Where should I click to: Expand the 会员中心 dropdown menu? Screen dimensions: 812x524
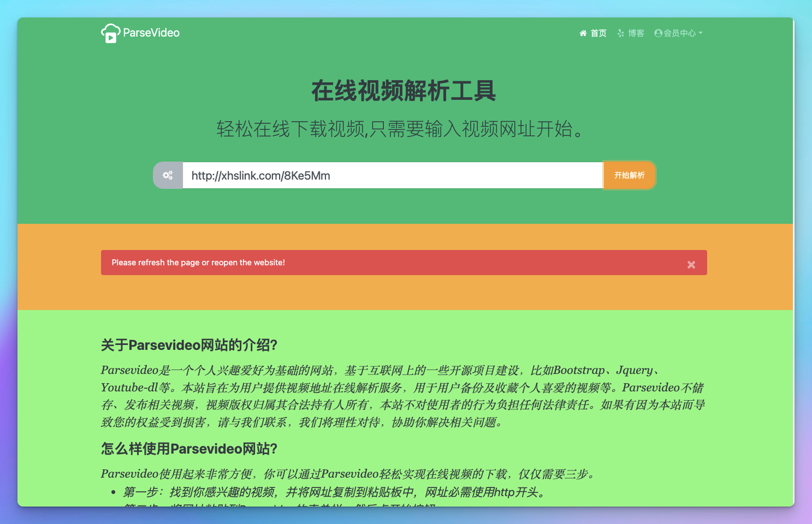click(679, 33)
